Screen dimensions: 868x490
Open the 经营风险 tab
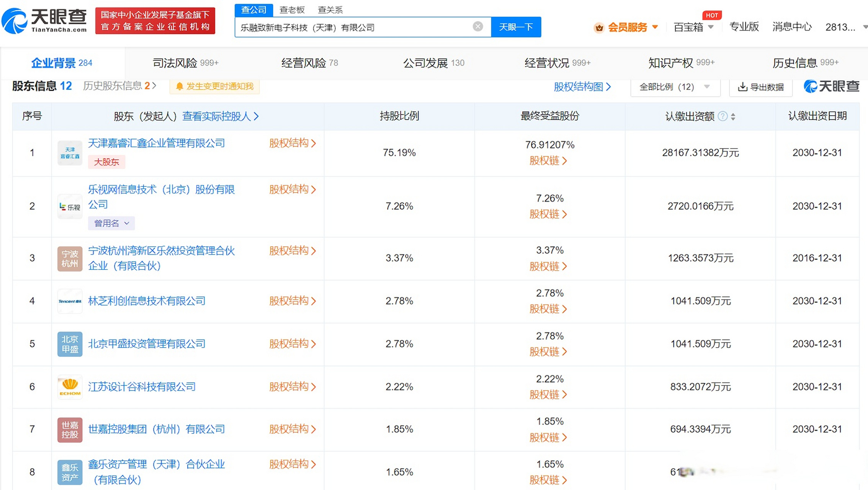(310, 63)
